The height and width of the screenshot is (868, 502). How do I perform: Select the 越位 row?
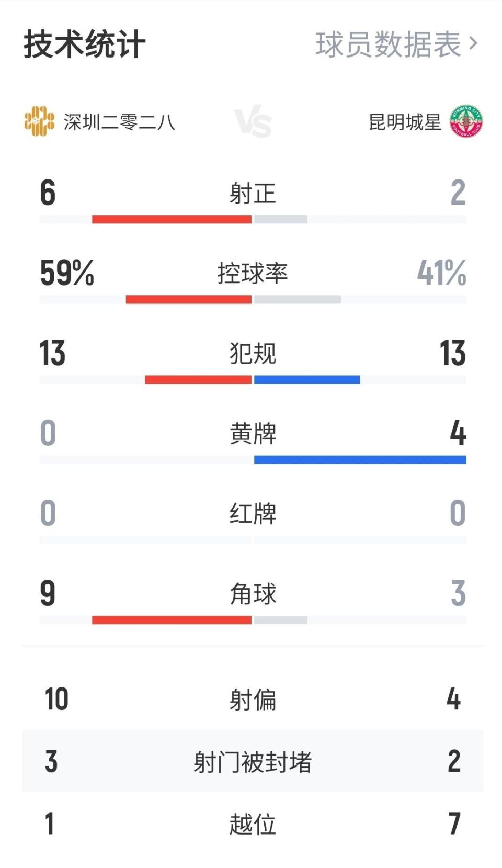[253, 824]
